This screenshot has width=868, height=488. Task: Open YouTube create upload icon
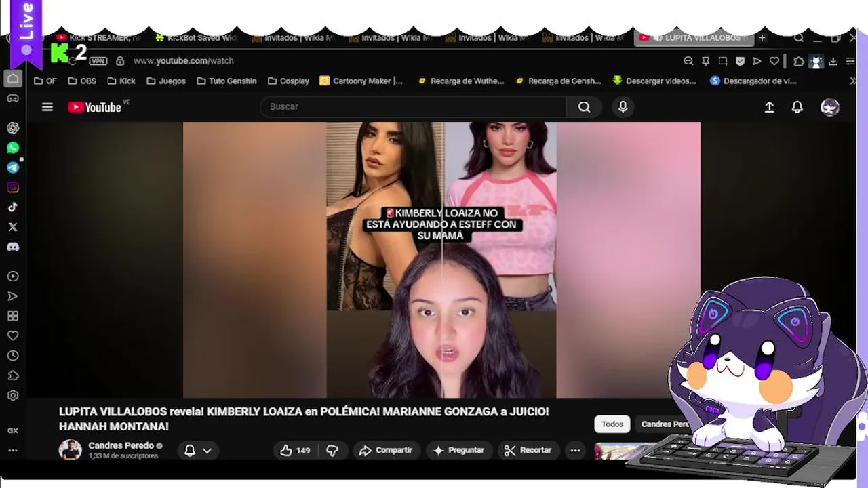769,107
